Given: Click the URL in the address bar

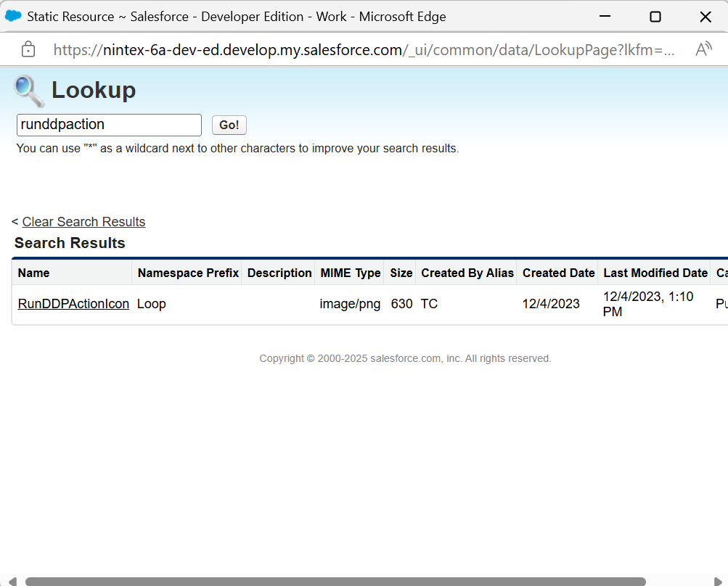Looking at the screenshot, I should coord(363,49).
